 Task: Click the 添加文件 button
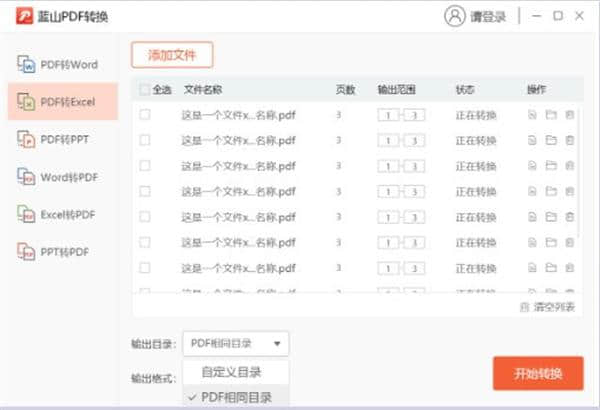[x=172, y=56]
